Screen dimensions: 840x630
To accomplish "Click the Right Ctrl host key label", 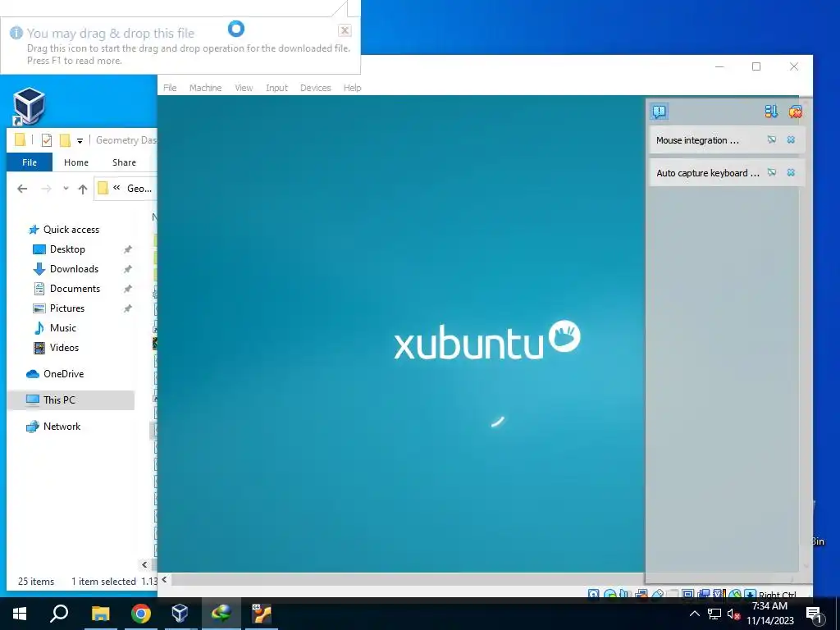I will pyautogui.click(x=778, y=595).
